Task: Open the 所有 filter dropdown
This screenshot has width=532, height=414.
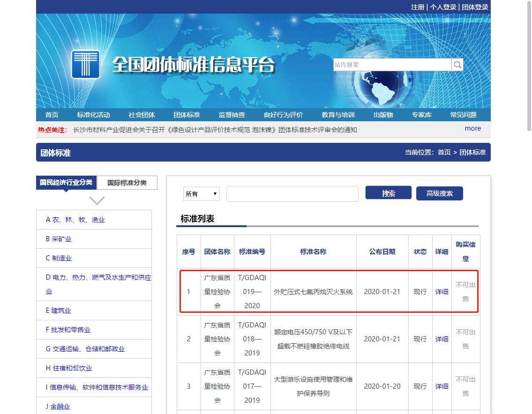Action: coord(201,193)
